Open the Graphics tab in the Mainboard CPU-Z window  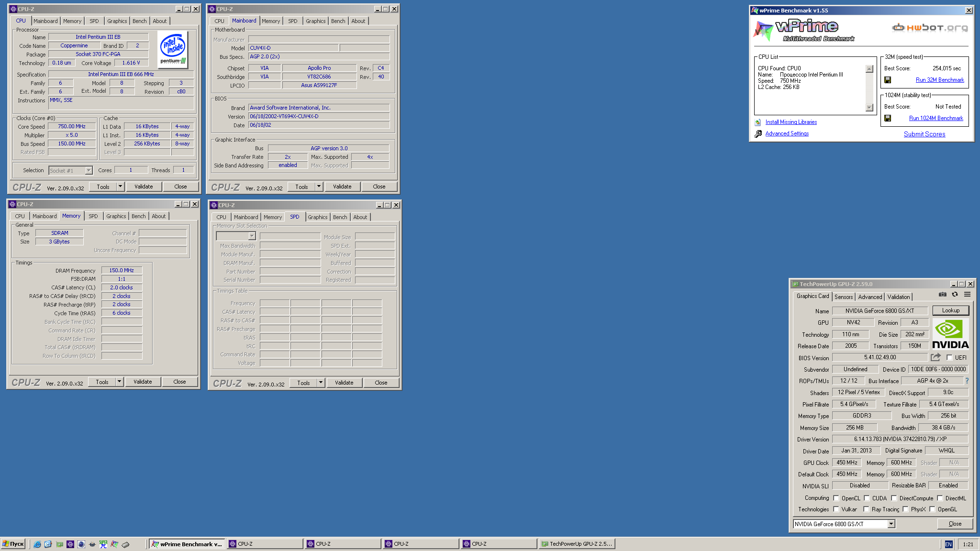[316, 21]
